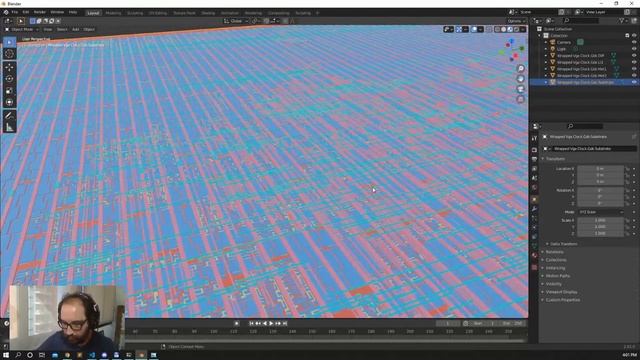
Task: Toggle Collection exclude checkbox in outliner
Action: click(627, 36)
